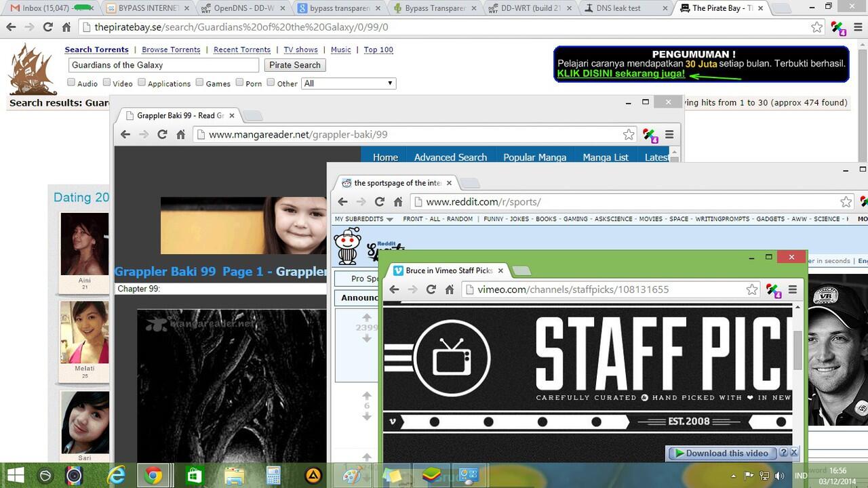Star the mangareader.net page
This screenshot has width=868, height=488.
[x=629, y=134]
